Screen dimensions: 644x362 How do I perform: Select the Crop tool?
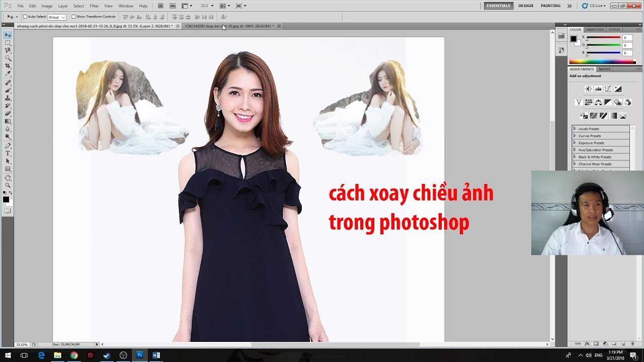(x=8, y=66)
